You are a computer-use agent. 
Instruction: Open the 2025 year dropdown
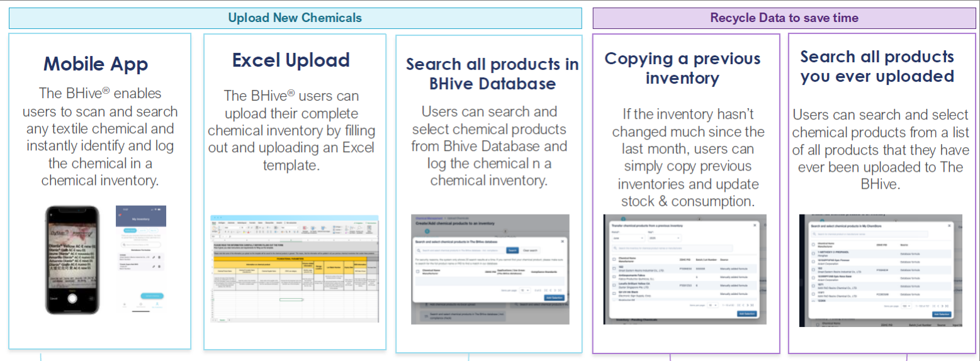[x=665, y=238]
